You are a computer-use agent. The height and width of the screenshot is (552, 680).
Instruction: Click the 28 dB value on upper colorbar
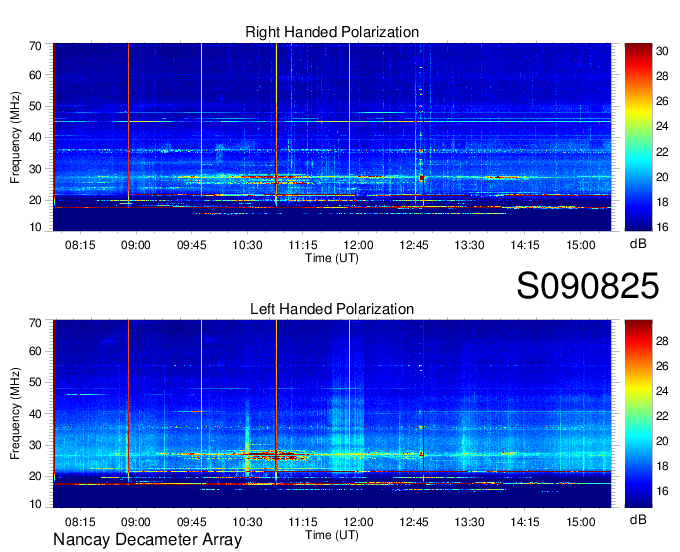(662, 76)
